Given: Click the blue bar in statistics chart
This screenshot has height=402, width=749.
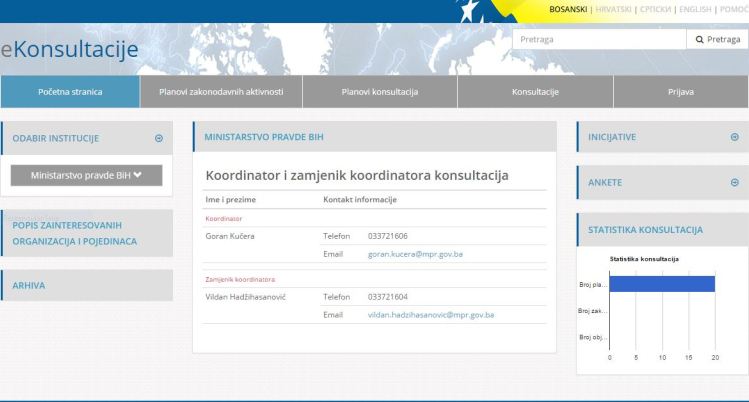Looking at the screenshot, I should 661,284.
